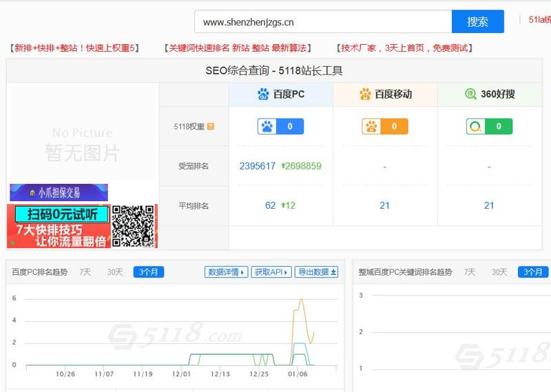This screenshot has height=392, width=551.
Task: Click the green average rank change 12
Action: click(x=288, y=205)
